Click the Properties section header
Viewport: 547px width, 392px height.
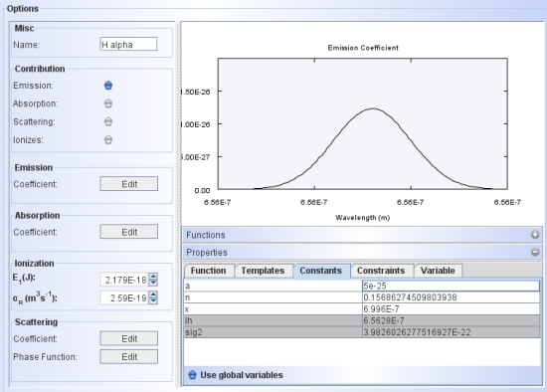tap(362, 252)
